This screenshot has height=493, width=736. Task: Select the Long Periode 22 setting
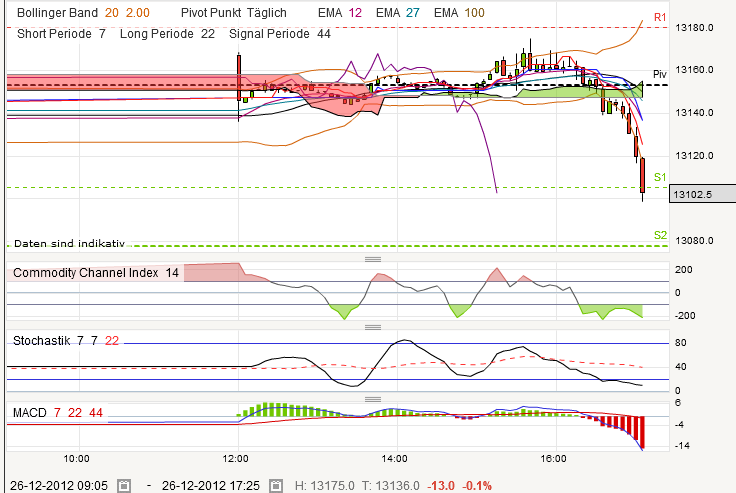[167, 34]
